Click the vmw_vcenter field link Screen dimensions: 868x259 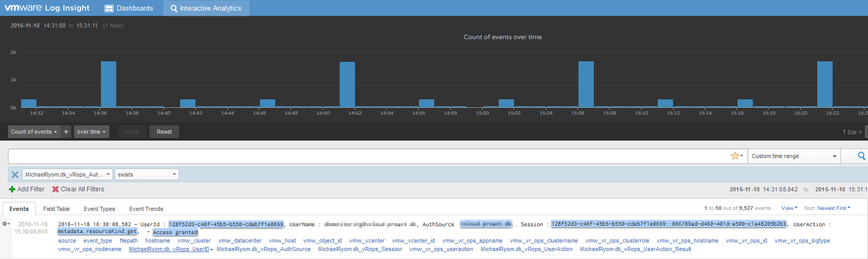[367, 241]
